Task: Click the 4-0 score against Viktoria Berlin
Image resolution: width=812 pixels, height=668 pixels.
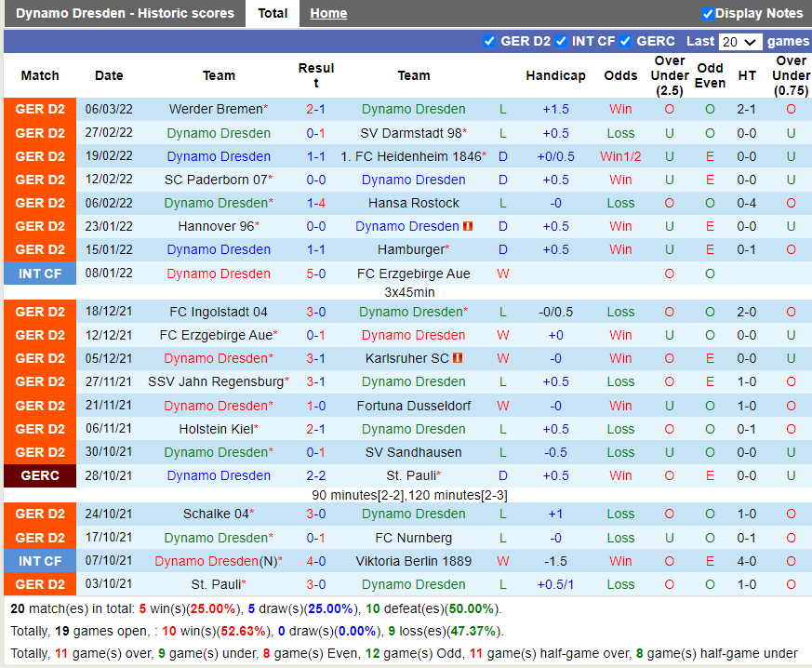Action: click(315, 561)
